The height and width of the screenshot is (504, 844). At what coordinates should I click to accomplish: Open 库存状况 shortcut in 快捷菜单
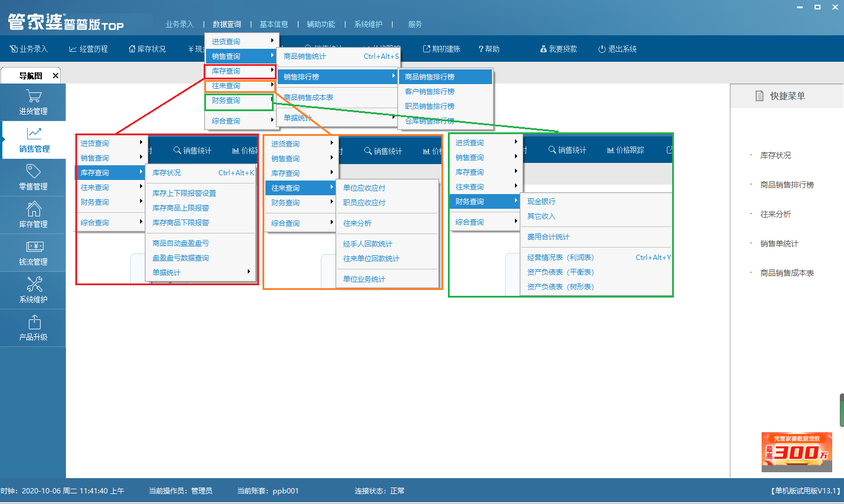point(775,155)
